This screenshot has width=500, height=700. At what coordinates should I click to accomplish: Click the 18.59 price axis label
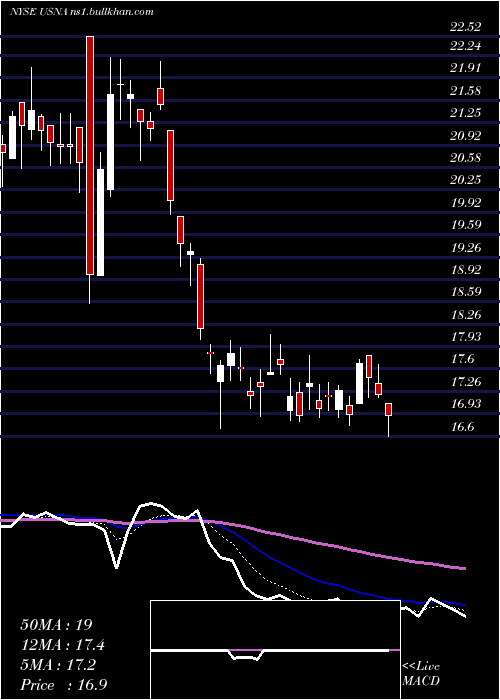pyautogui.click(x=466, y=292)
